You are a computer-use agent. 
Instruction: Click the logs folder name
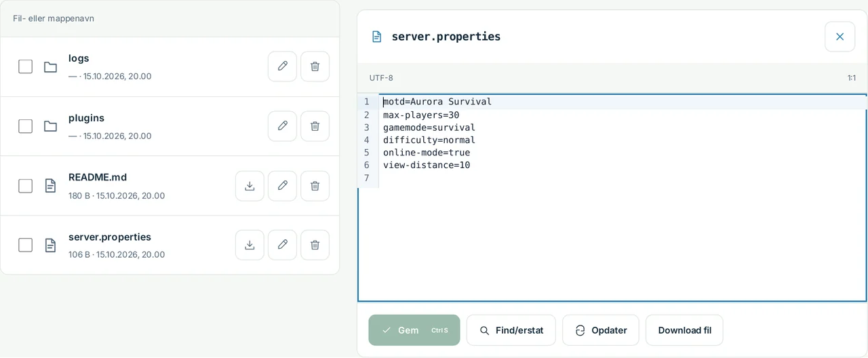pyautogui.click(x=79, y=58)
